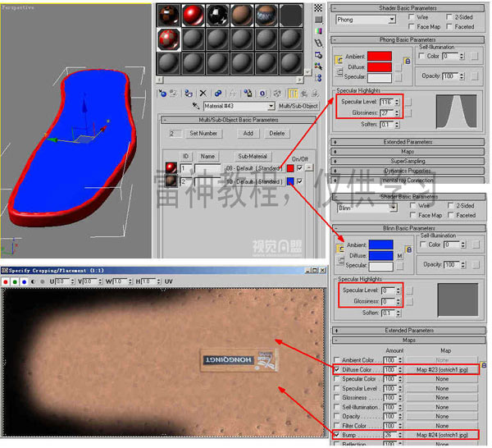The image size is (492, 448).
Task: Click the Multi/Sub-Object type button
Action: (298, 107)
